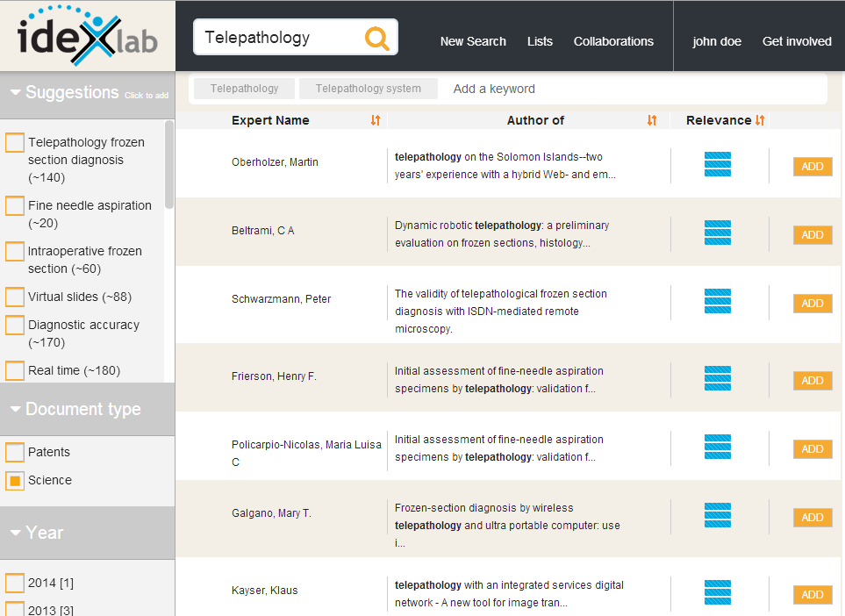
Task: Collapse the Document type section
Action: click(16, 410)
